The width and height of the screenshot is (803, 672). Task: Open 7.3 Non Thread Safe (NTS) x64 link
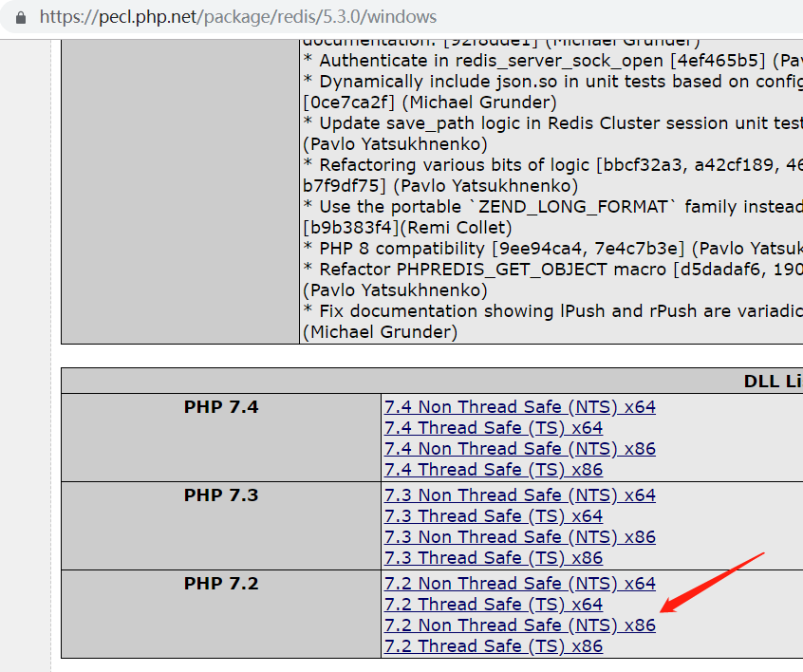point(520,495)
